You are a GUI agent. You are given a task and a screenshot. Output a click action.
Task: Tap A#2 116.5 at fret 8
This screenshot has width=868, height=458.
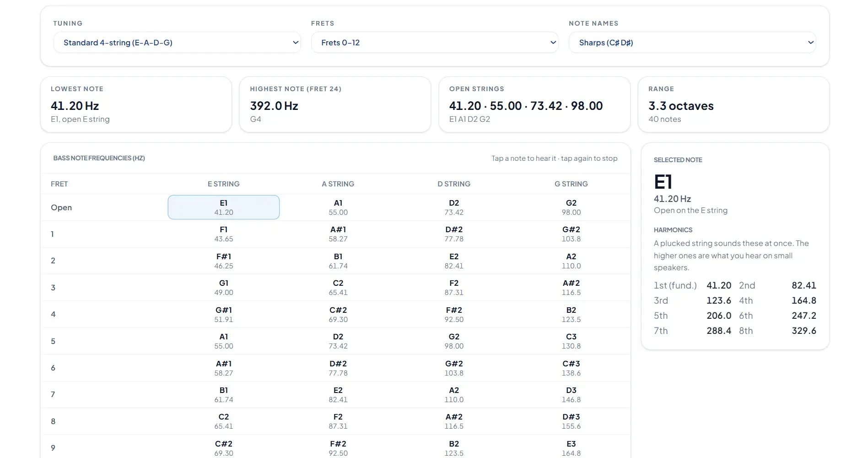pos(454,421)
